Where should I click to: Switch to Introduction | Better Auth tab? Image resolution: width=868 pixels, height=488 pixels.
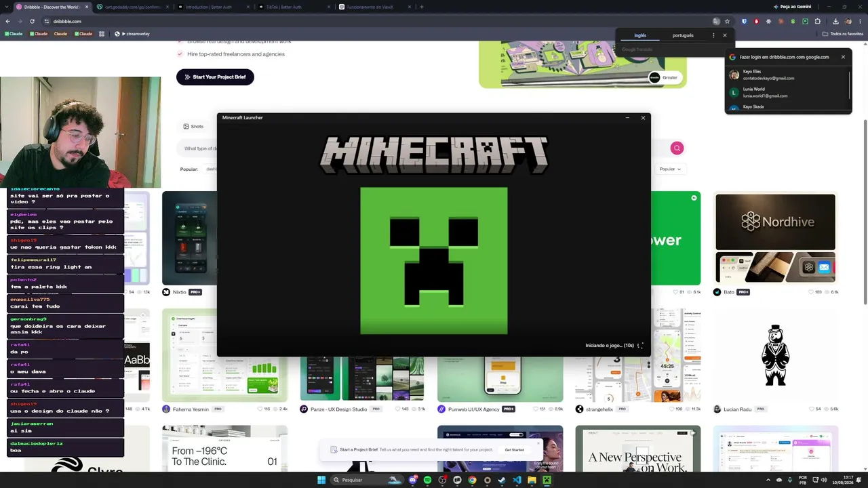coord(214,7)
